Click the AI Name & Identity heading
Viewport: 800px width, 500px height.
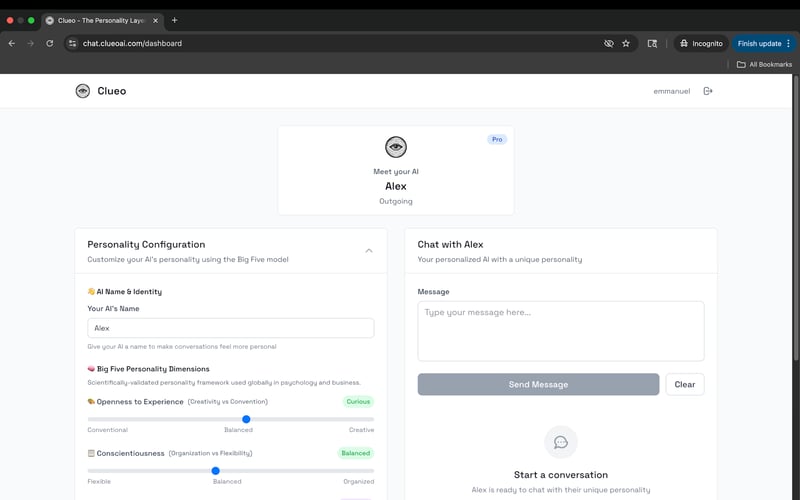(x=129, y=292)
